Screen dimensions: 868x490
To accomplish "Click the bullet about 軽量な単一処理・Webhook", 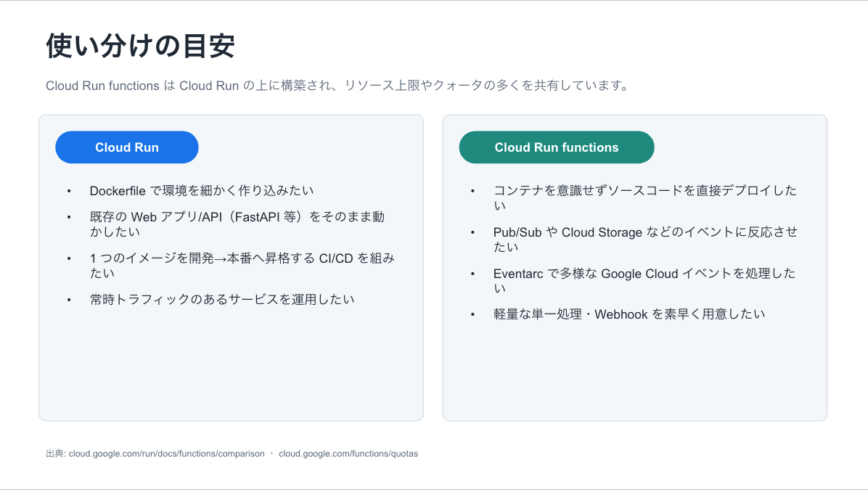I will (x=629, y=314).
